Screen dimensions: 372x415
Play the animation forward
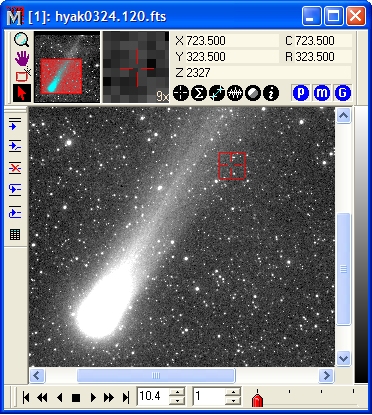pyautogui.click(x=93, y=397)
